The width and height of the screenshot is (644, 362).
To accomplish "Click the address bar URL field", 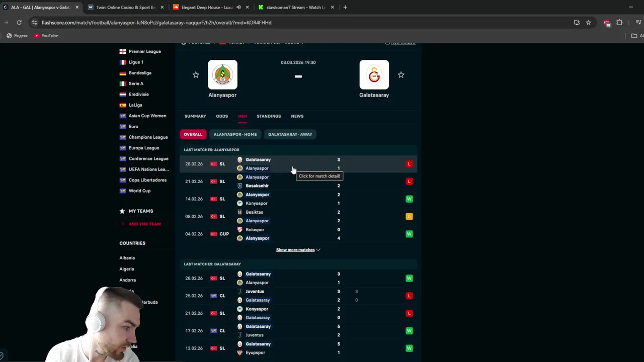I will [302, 23].
